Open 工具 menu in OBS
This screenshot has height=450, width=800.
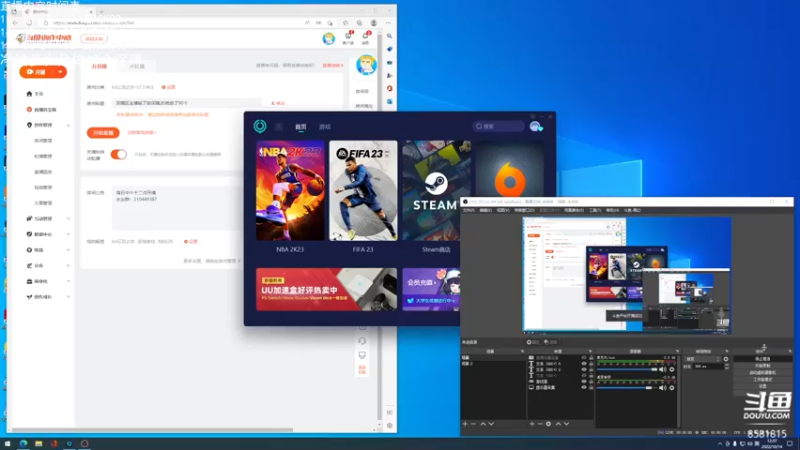point(595,210)
